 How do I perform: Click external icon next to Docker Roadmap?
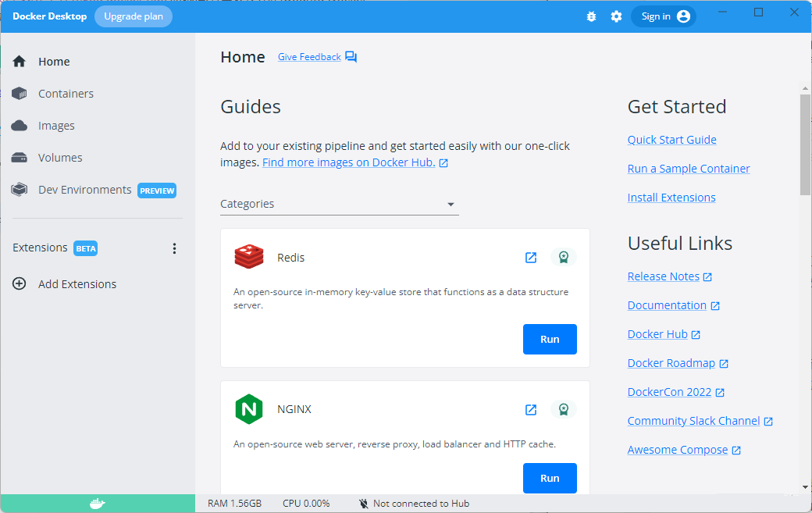[724, 364]
